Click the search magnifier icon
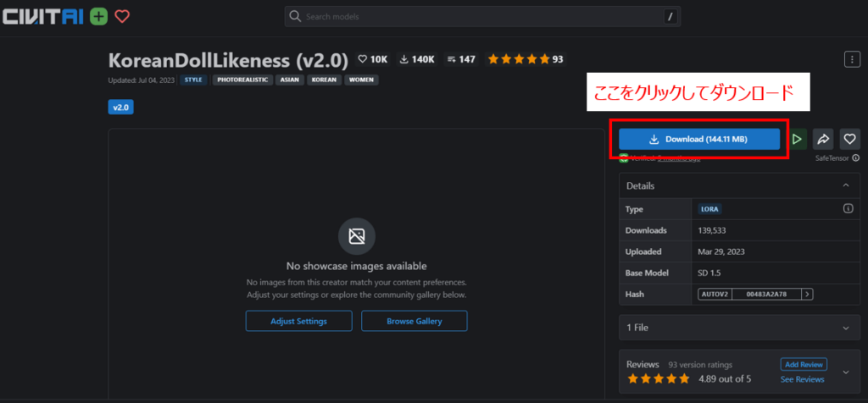This screenshot has width=868, height=403. click(296, 17)
